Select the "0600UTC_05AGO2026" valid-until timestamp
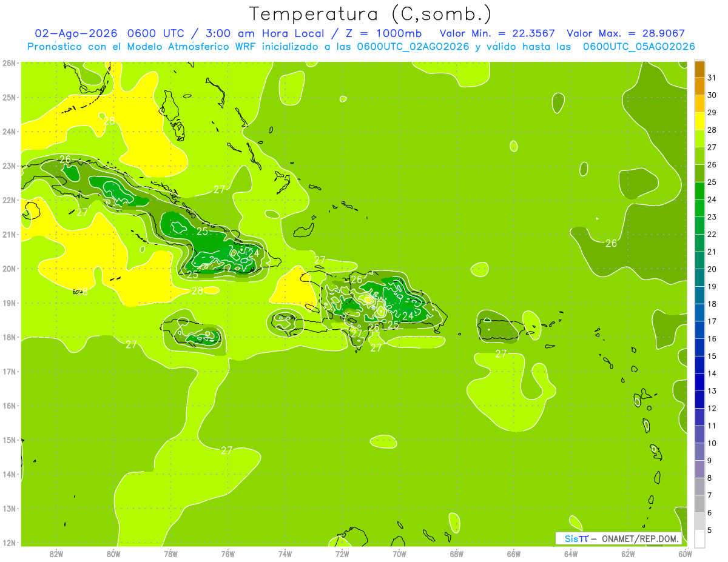 pyautogui.click(x=639, y=47)
